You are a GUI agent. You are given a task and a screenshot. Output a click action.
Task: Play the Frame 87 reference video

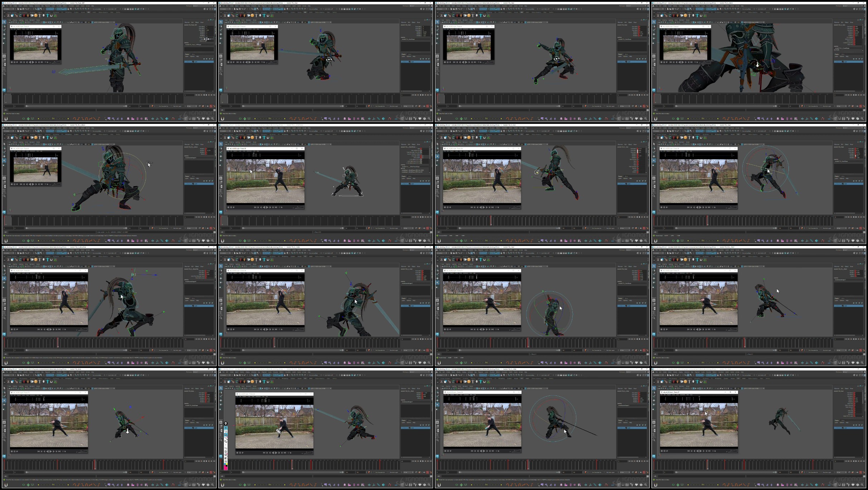pyautogui.click(x=700, y=451)
